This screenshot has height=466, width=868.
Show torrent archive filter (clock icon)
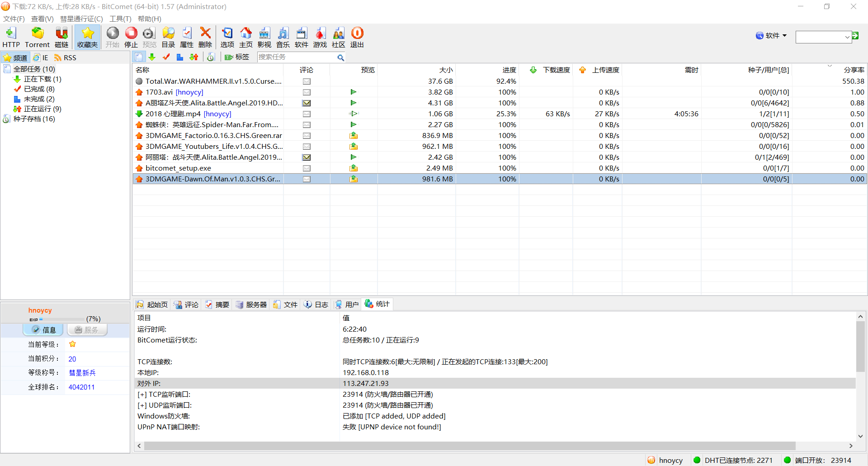[211, 57]
